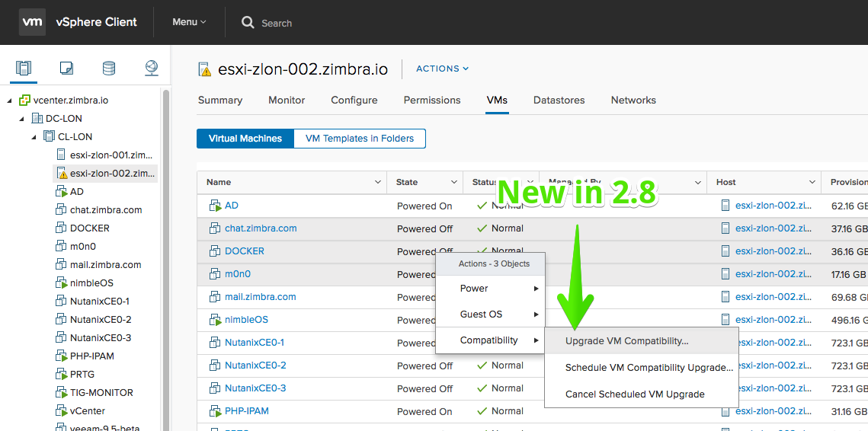Open the mail.zimbra.com VM link
The image size is (868, 431).
point(260,296)
